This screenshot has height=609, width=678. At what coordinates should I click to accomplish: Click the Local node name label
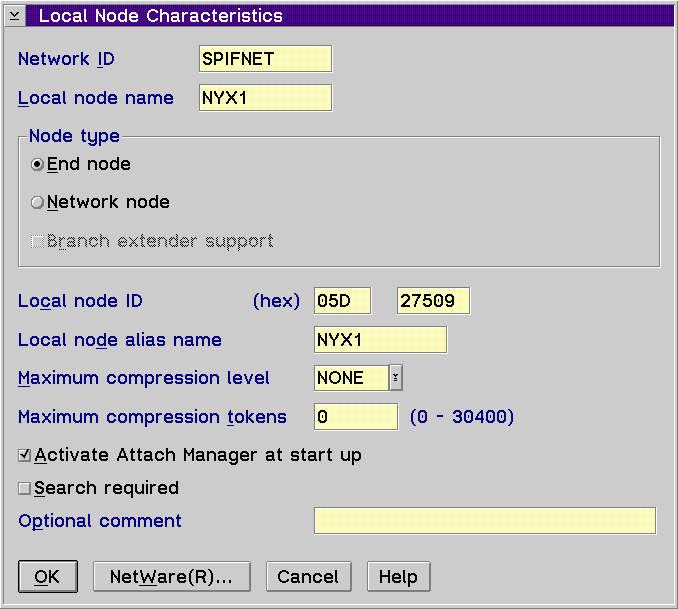(x=96, y=98)
